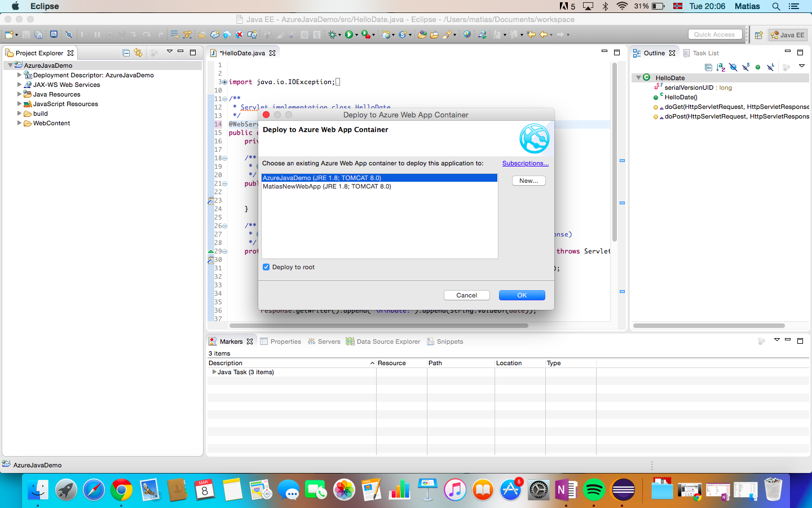Expand the WebContent folder node

click(x=20, y=123)
